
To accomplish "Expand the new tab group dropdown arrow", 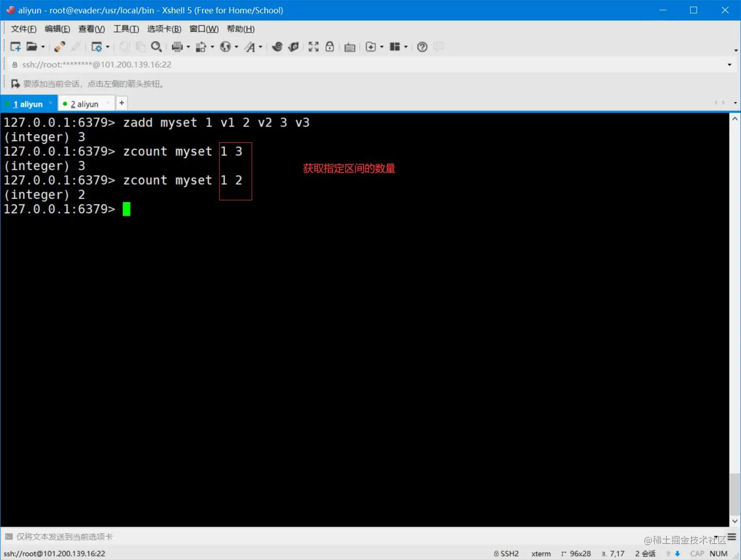I will click(x=382, y=47).
